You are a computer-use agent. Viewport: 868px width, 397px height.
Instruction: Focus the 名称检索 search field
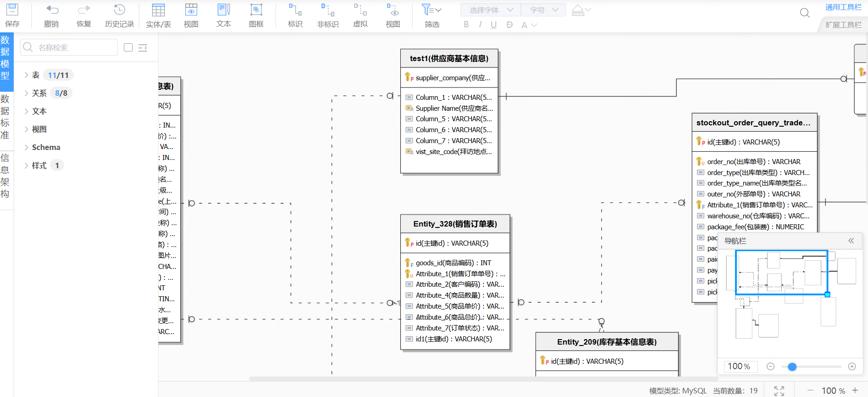pos(69,47)
